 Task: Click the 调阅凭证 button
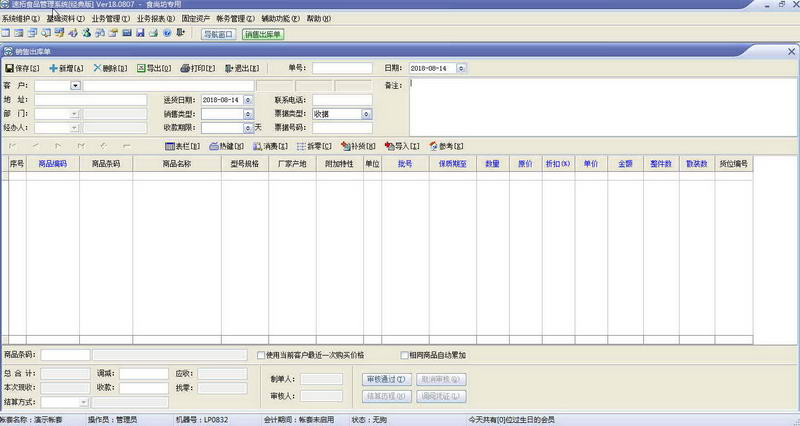(x=441, y=396)
